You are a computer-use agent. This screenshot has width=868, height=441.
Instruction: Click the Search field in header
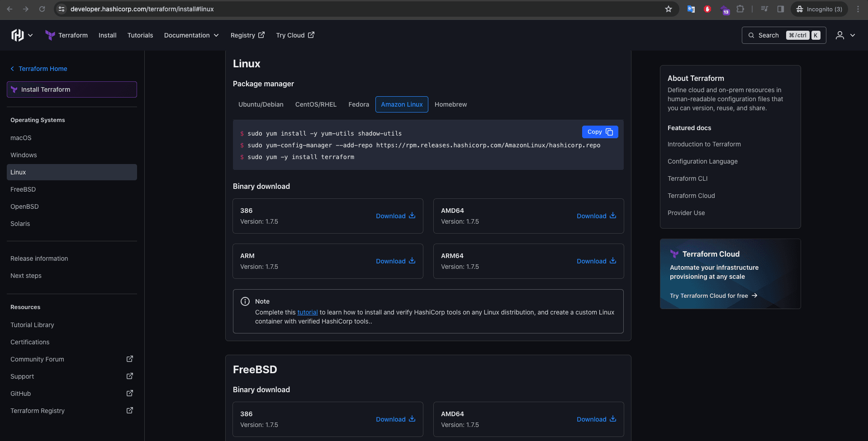pyautogui.click(x=784, y=35)
